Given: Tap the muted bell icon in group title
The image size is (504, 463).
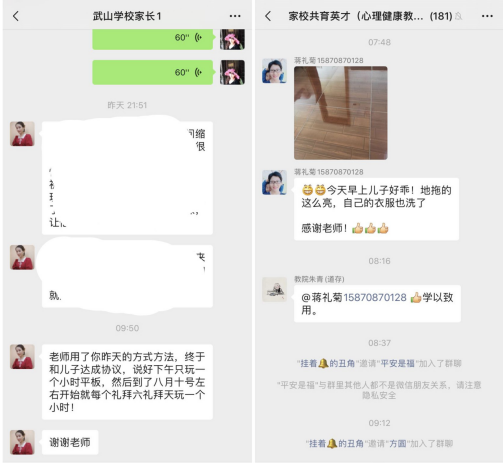Looking at the screenshot, I should 459,16.
